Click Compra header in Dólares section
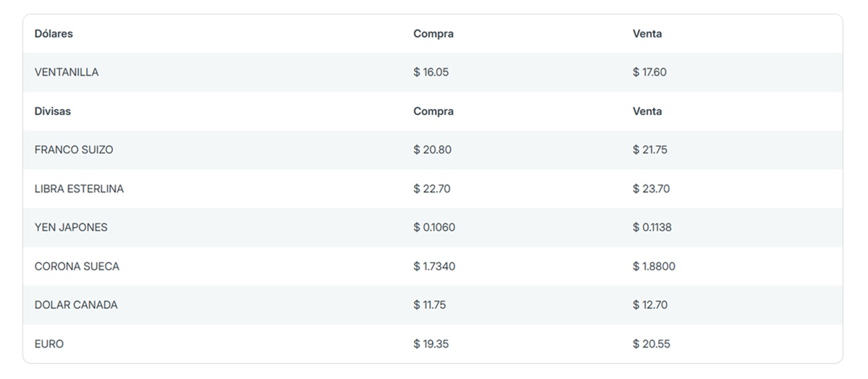868x379 pixels. (x=433, y=34)
